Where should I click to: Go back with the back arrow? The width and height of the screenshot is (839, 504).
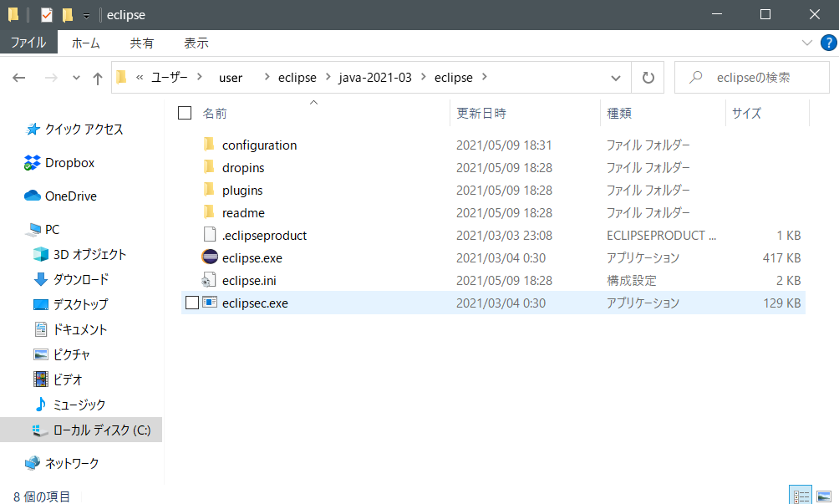(18, 78)
